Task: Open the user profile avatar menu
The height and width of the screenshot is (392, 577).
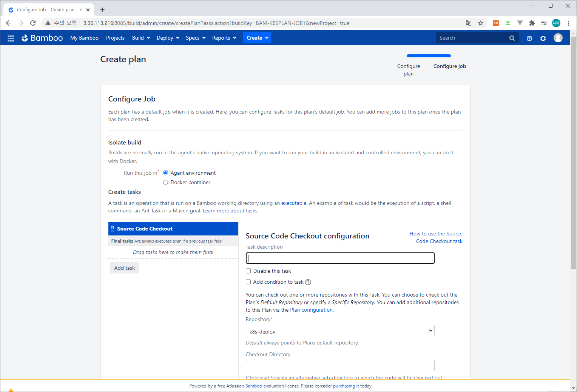Action: (558, 38)
